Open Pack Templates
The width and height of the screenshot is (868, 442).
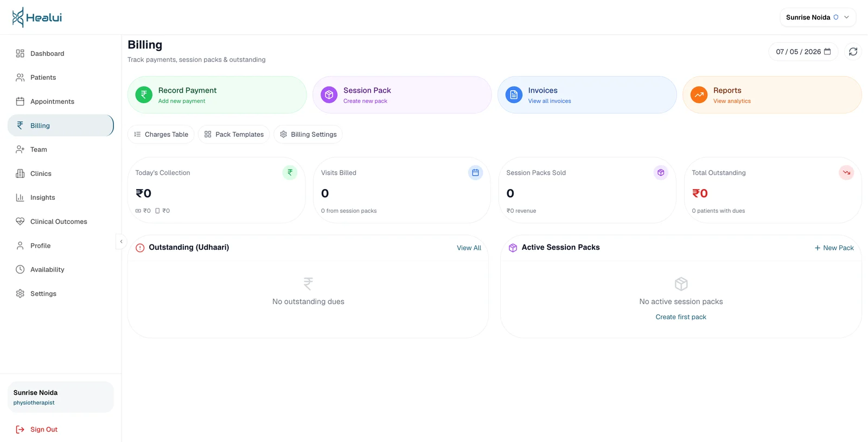tap(234, 135)
